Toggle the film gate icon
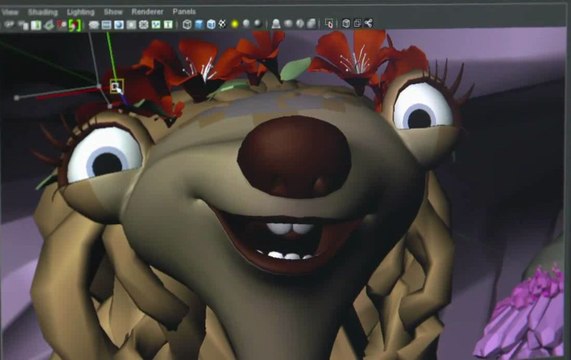Viewport: 571px width, 360px height. (106, 24)
